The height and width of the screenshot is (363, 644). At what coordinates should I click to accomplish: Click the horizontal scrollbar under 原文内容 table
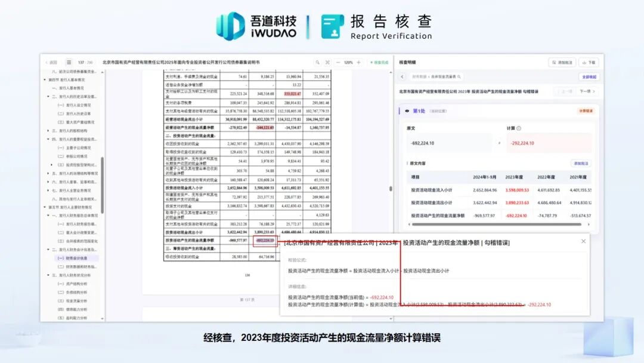click(x=497, y=224)
